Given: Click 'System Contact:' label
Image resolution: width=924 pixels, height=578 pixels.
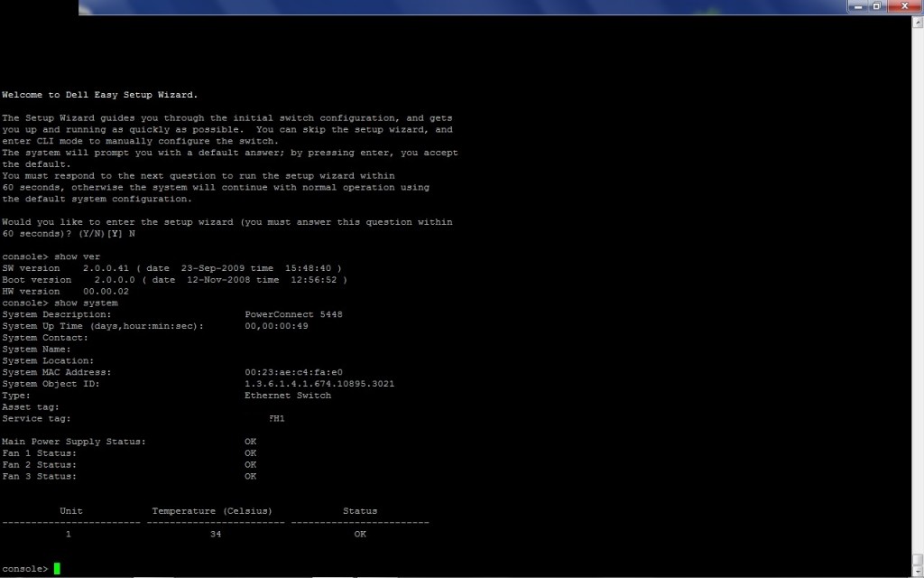Looking at the screenshot, I should pos(45,338).
